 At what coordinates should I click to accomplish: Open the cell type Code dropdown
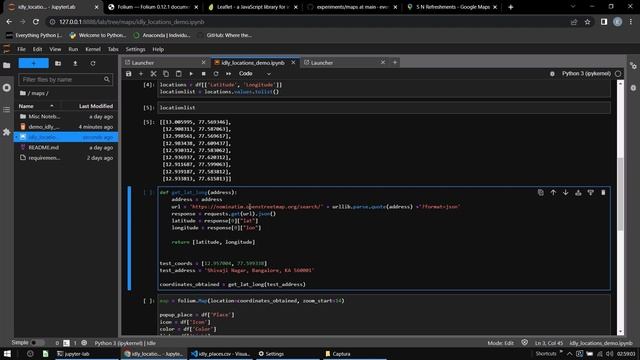point(255,74)
